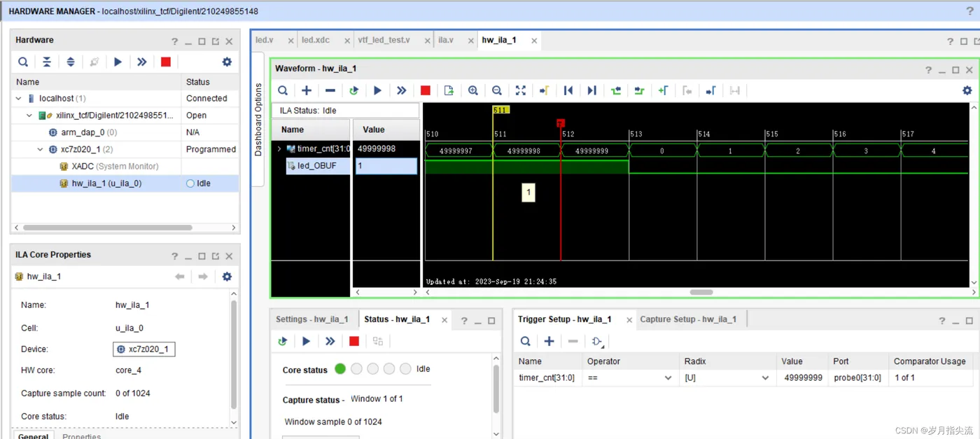The width and height of the screenshot is (980, 439).
Task: Select arm_dap_0 in hardware tree
Action: [x=125, y=132]
